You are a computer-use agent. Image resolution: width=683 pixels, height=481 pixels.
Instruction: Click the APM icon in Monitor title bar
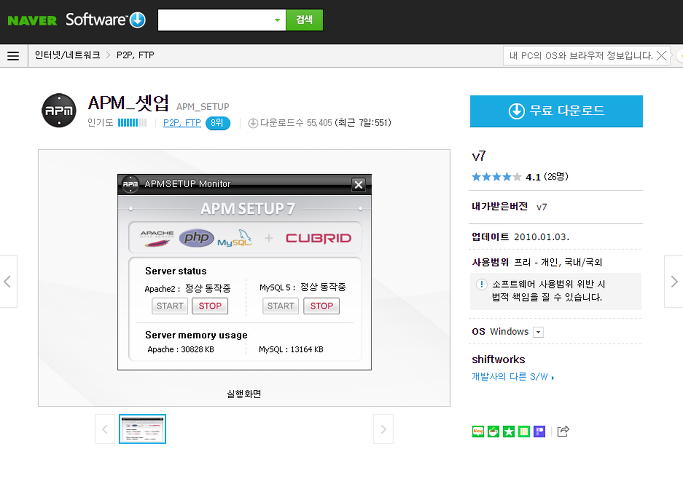[x=130, y=184]
